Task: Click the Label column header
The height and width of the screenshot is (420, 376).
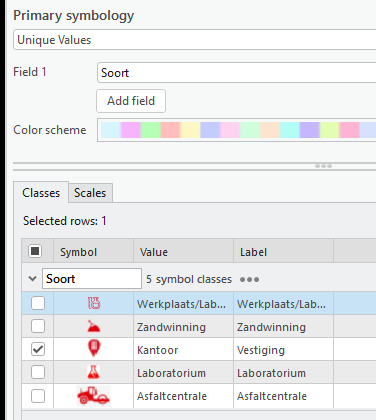Action: coord(283,252)
